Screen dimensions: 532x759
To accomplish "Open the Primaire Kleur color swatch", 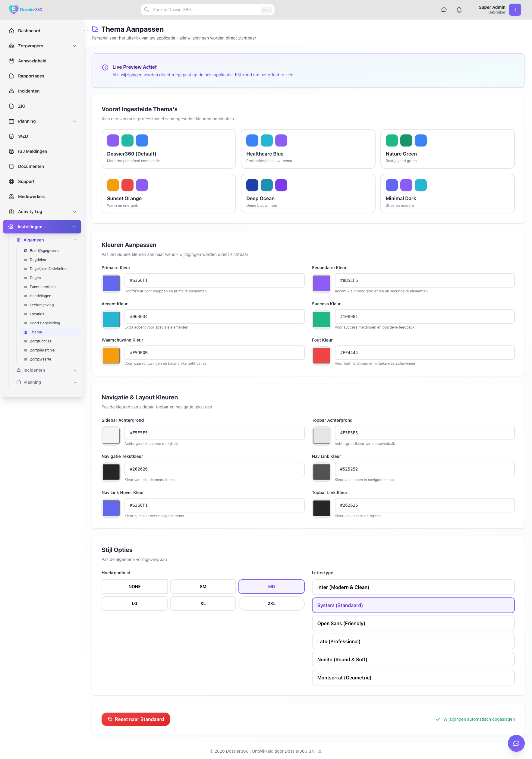I will click(111, 283).
